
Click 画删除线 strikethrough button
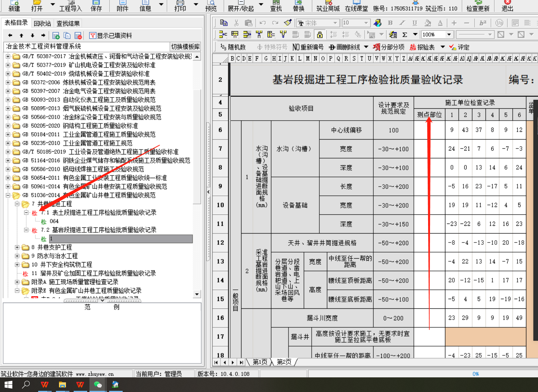pos(344,47)
